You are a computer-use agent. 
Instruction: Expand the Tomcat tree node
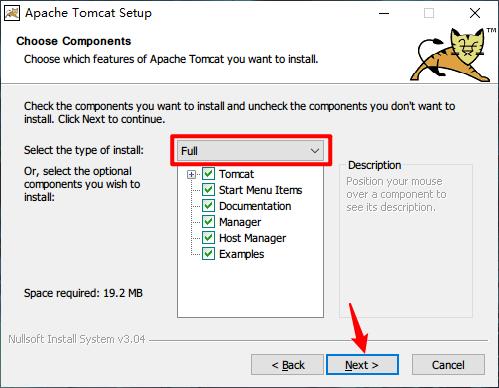191,174
